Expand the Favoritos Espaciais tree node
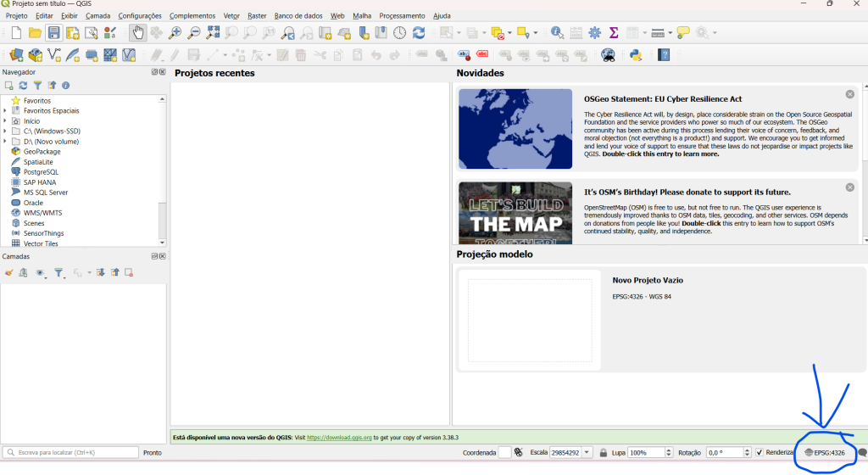Image resolution: width=868 pixels, height=475 pixels. pyautogui.click(x=5, y=111)
